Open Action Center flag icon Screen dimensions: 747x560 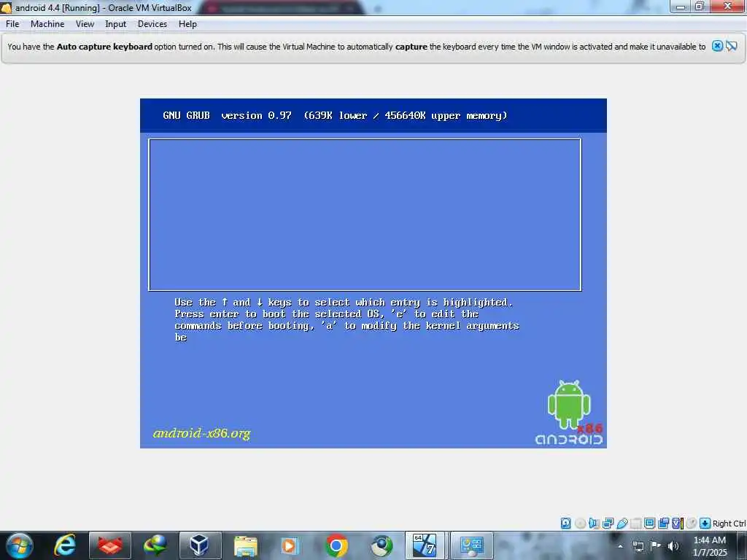[656, 545]
